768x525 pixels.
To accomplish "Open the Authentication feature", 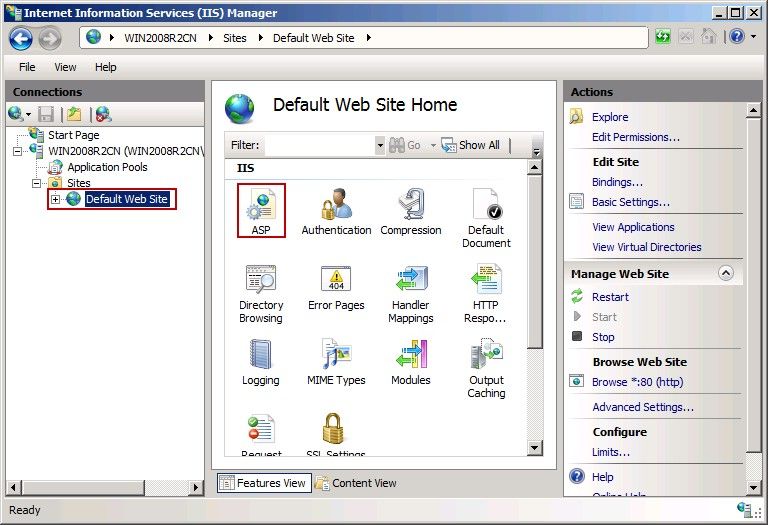I will tap(336, 212).
